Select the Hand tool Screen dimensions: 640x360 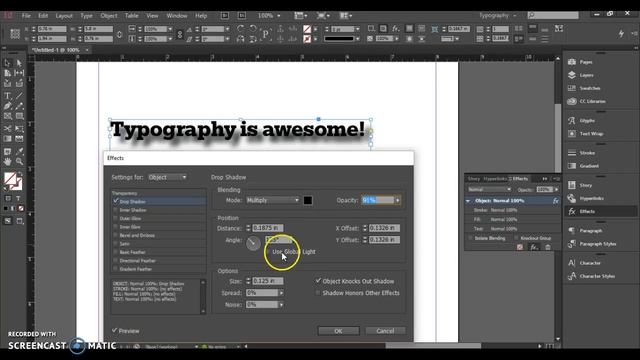tap(7, 162)
